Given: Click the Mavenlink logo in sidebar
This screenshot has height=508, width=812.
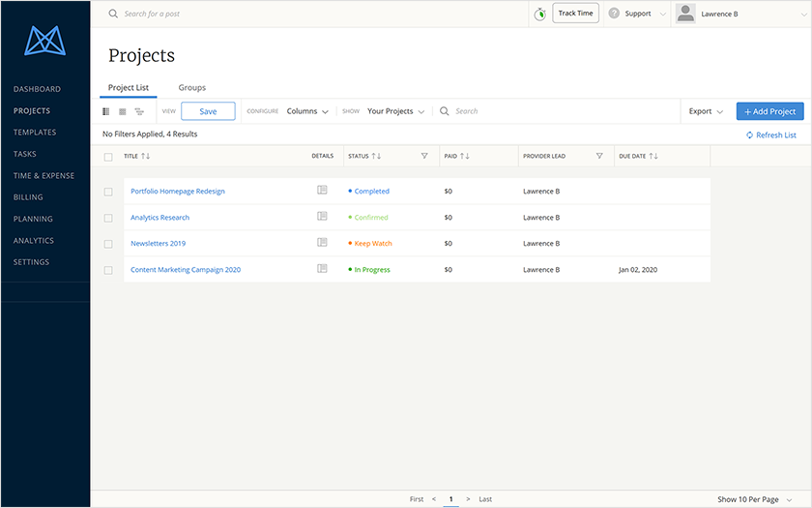Looking at the screenshot, I should coord(45,41).
